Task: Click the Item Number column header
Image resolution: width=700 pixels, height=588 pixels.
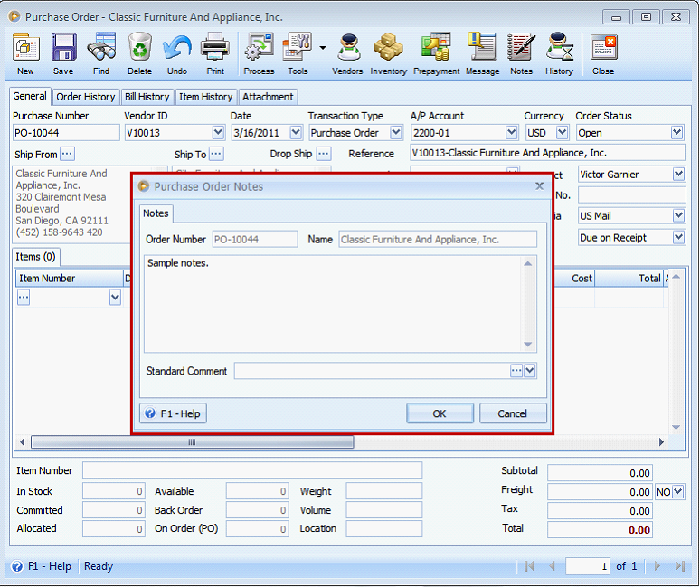Action: (70, 278)
